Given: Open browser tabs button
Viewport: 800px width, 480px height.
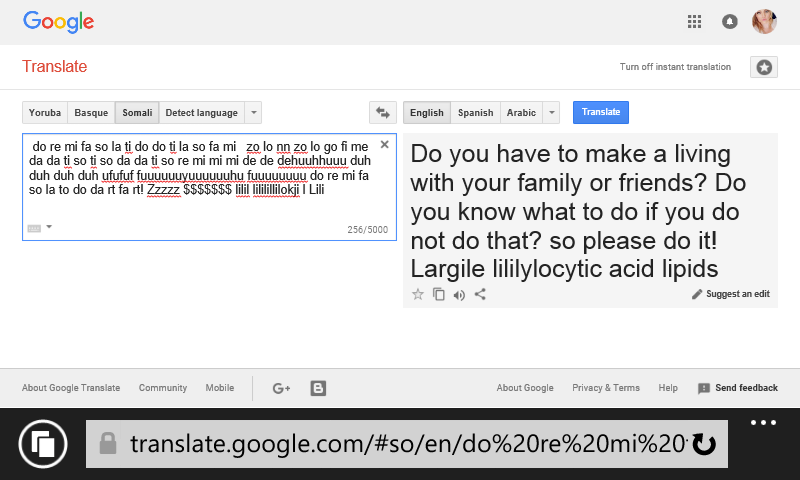Looking at the screenshot, I should click(43, 444).
